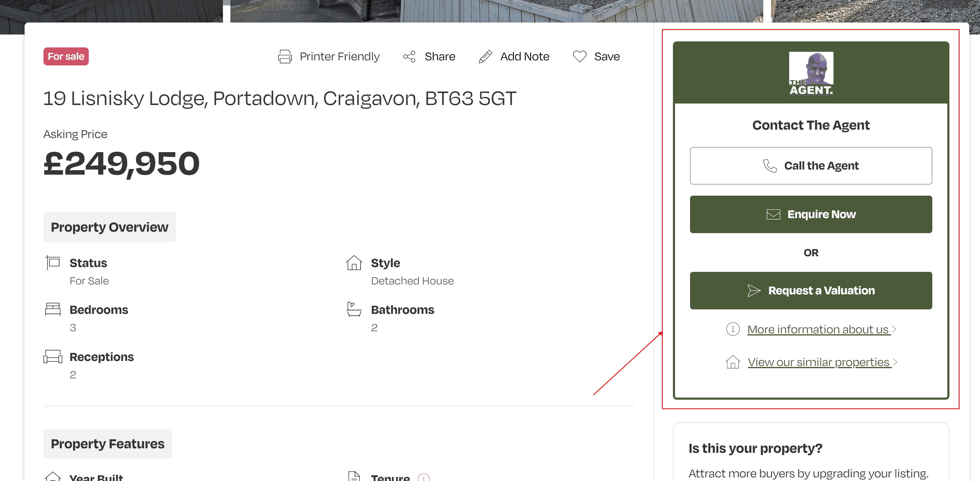Click the Receptions sofa icon
Screen dimensions: 980x481
pos(53,356)
